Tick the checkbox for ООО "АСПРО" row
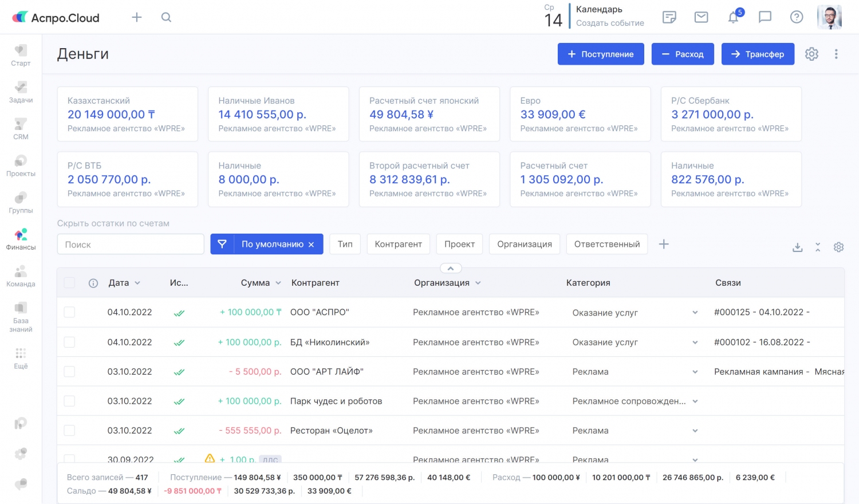 click(69, 312)
